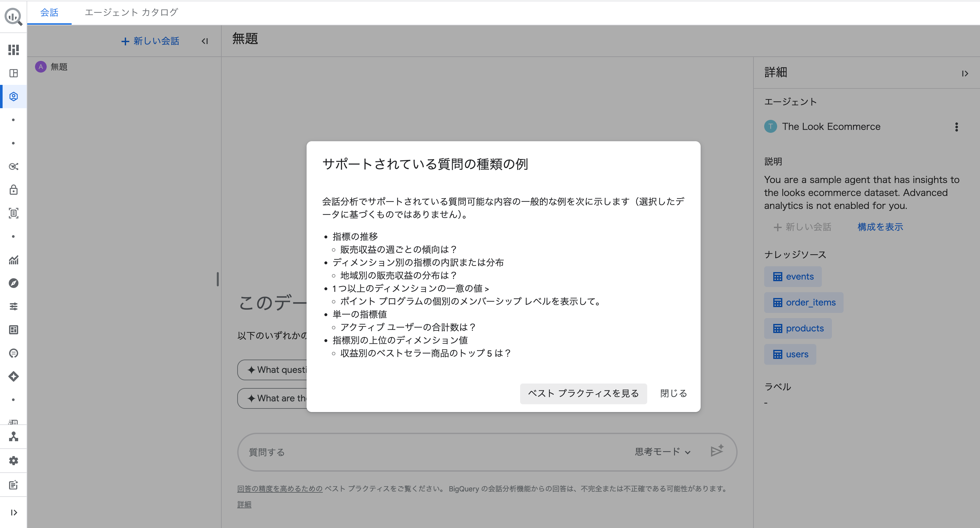Open the 構成を表示 link
980x528 pixels.
880,227
